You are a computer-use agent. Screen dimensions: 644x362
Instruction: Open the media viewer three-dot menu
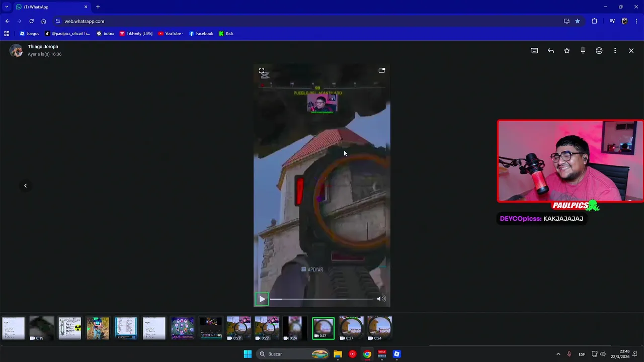[615, 51]
